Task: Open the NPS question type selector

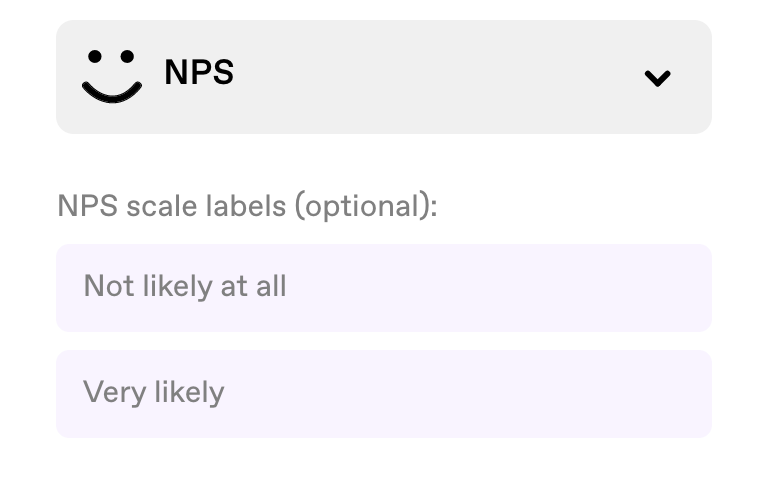Action: (384, 77)
